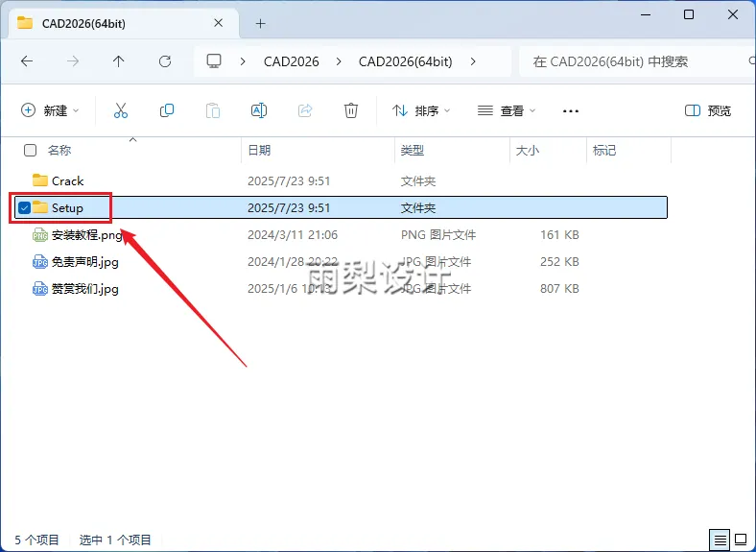Expand chevron after This PC icon

click(243, 61)
